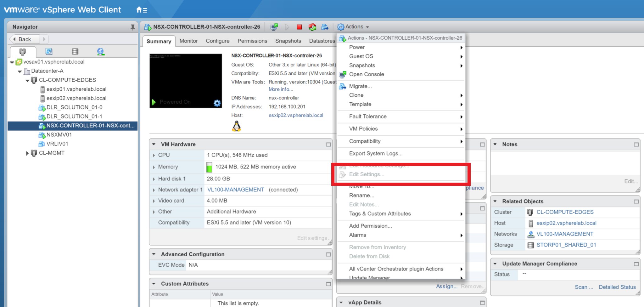The image size is (644, 307).
Task: Open the Power submenu
Action: (401, 47)
